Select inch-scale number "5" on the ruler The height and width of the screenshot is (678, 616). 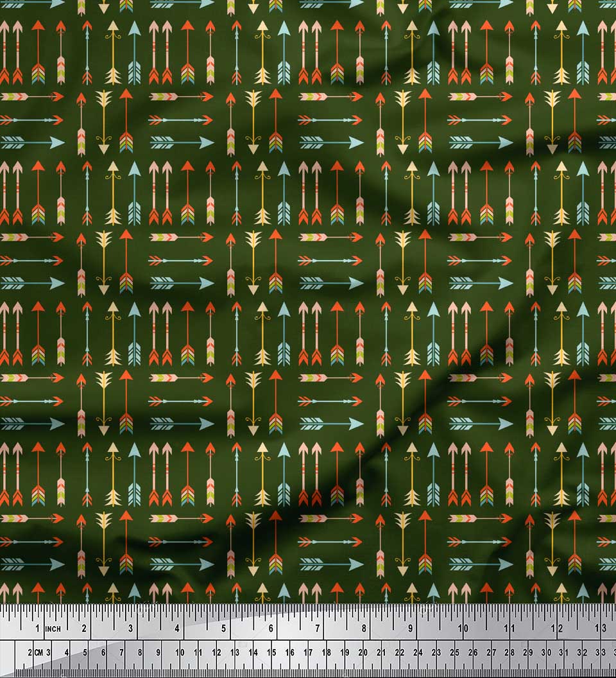(223, 629)
